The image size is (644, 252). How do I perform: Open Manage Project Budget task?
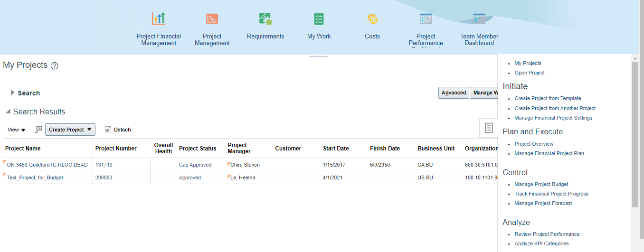coord(541,184)
